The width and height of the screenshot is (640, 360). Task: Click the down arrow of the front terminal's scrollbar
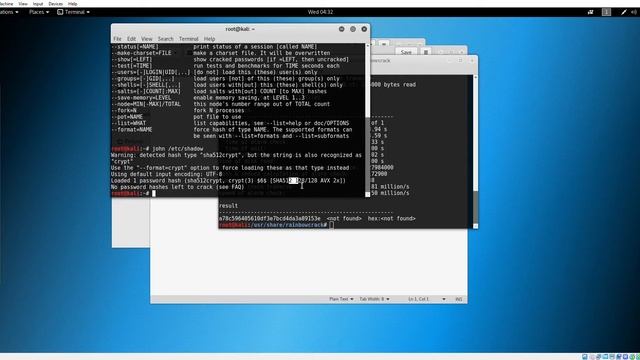coord(367,195)
